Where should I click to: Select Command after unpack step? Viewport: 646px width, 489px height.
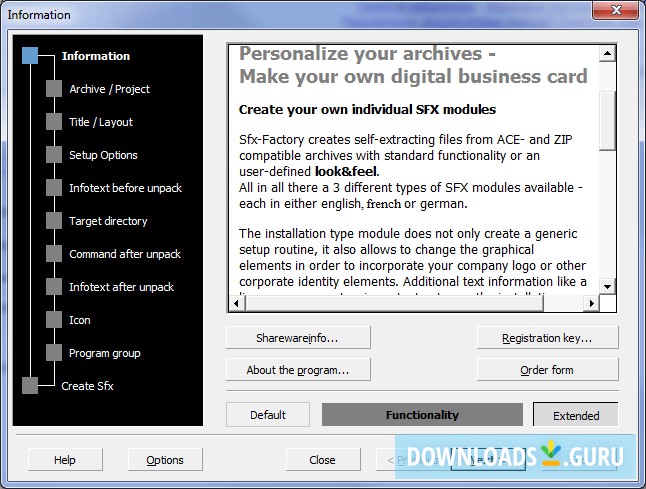(125, 254)
